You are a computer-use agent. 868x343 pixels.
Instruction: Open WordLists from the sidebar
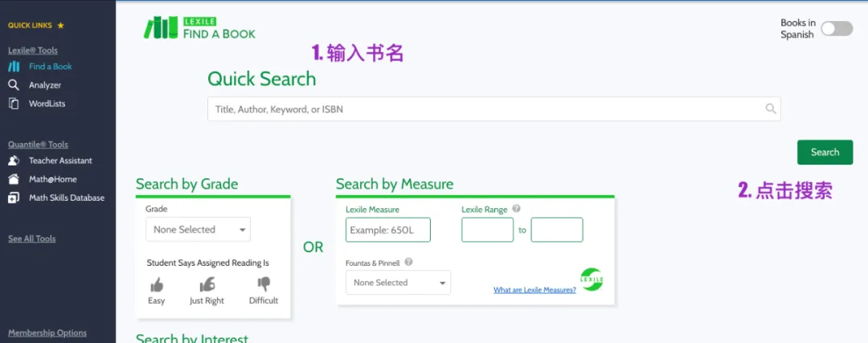pos(47,104)
